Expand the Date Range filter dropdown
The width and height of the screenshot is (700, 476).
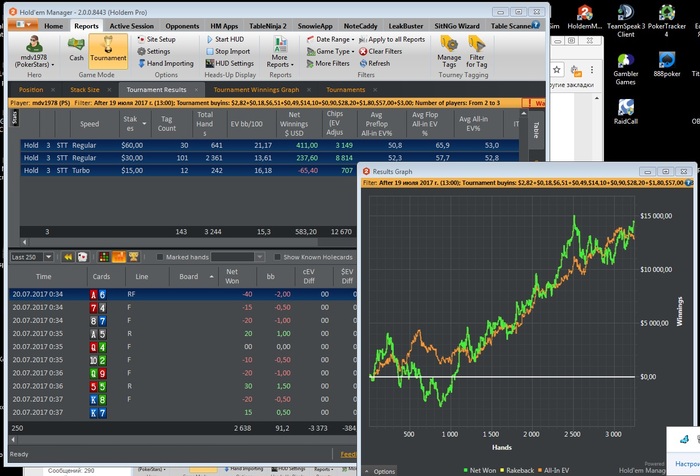[x=331, y=39]
